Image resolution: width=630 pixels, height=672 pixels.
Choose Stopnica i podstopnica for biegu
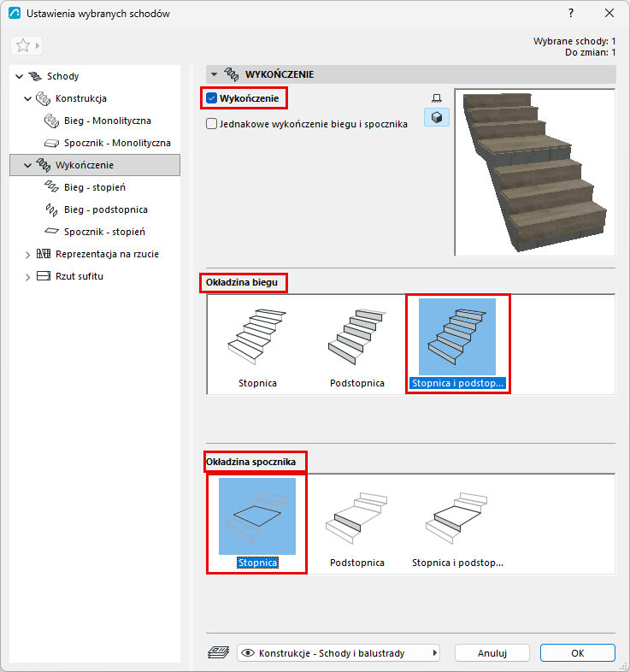[457, 344]
